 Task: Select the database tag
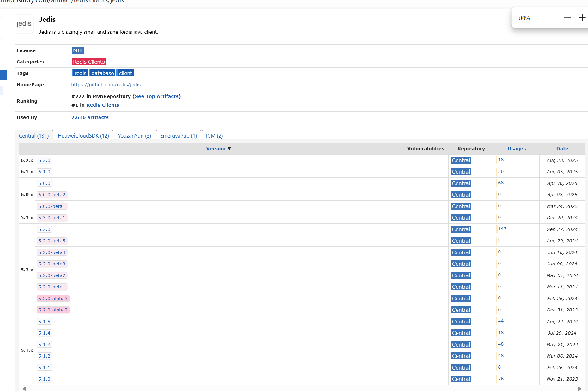102,73
